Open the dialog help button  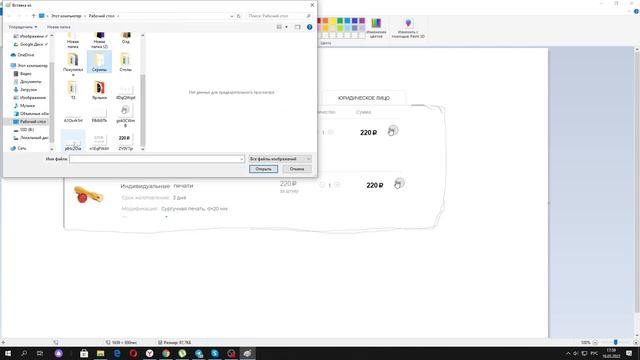309,27
